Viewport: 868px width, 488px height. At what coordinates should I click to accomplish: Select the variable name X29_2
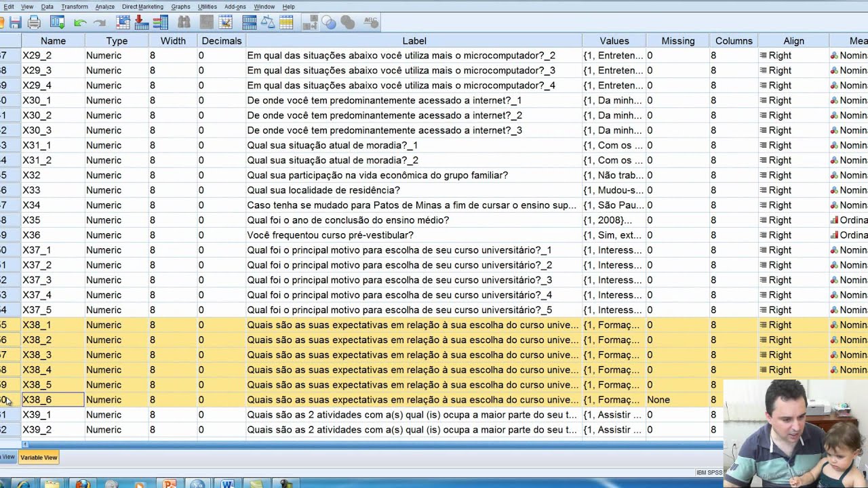37,56
